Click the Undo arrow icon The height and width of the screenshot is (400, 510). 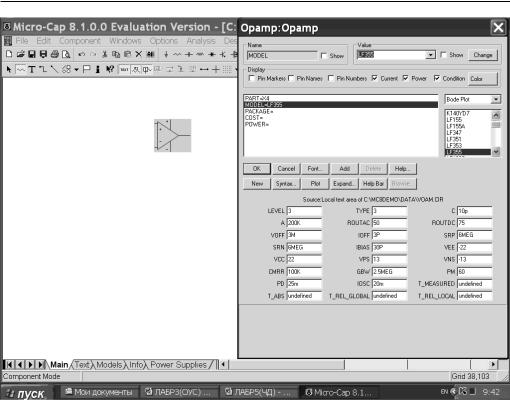click(82, 54)
